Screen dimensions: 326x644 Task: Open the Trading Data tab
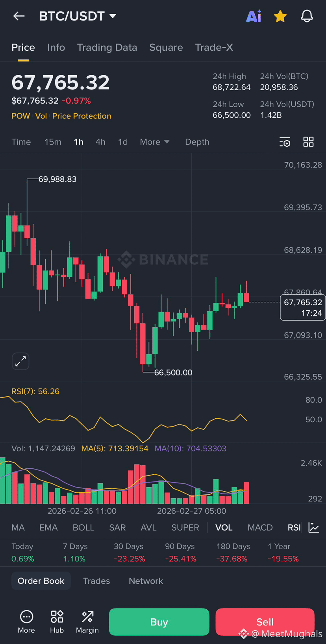[107, 48]
